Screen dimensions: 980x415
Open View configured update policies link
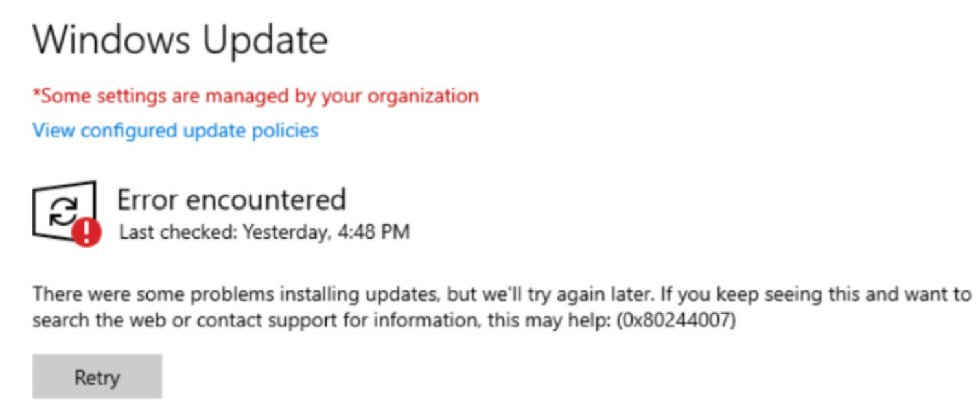tap(176, 131)
